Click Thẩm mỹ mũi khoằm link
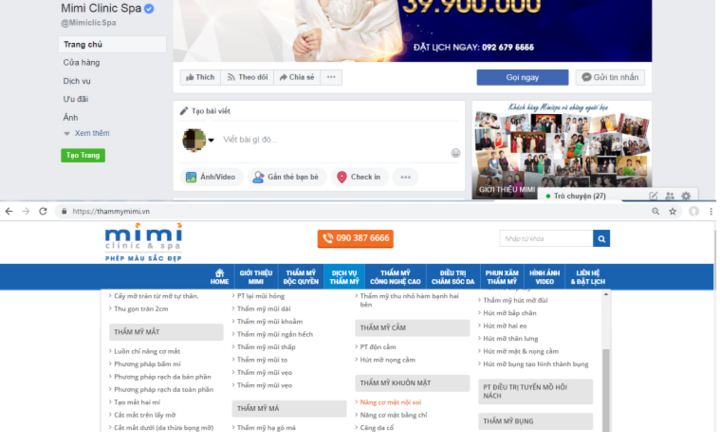This screenshot has width=720, height=432. (270, 321)
